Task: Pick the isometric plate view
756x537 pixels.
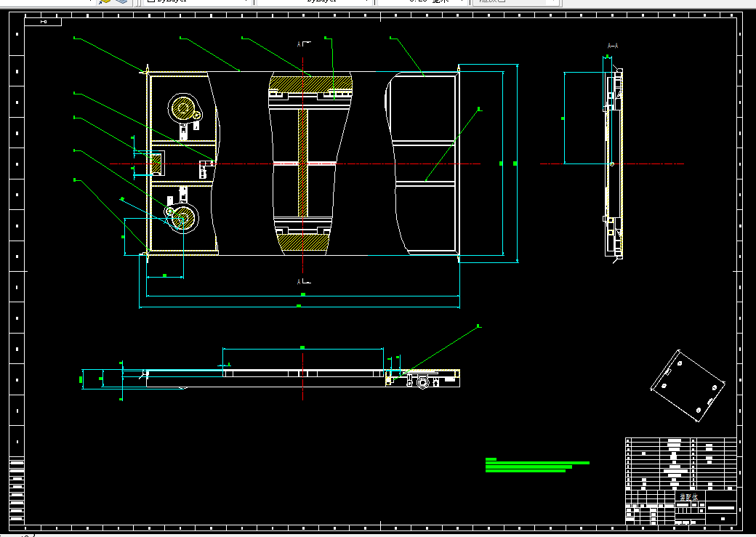Action: 688,386
